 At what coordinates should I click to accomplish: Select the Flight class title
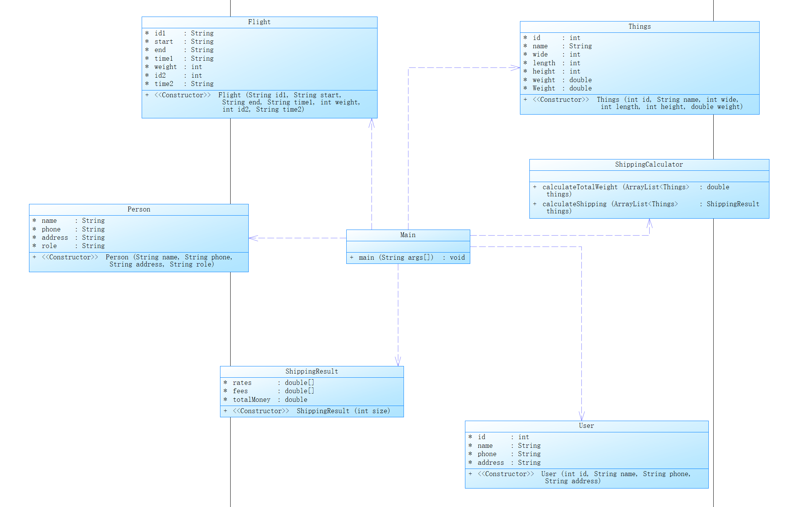(x=259, y=22)
